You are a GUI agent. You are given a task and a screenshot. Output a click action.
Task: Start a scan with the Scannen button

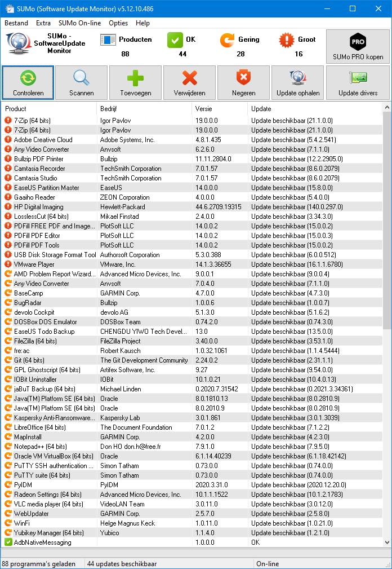(82, 83)
